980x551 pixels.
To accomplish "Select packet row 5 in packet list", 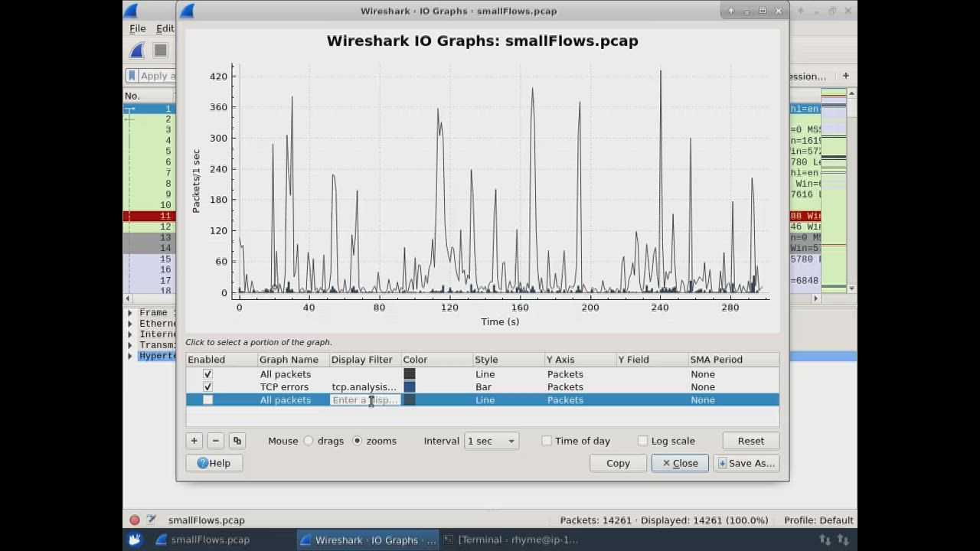I will pos(149,152).
